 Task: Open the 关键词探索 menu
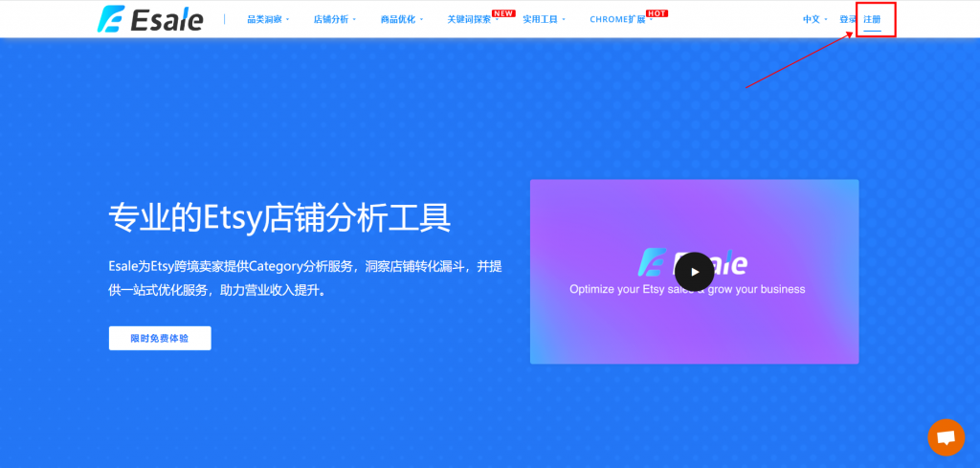click(473, 19)
